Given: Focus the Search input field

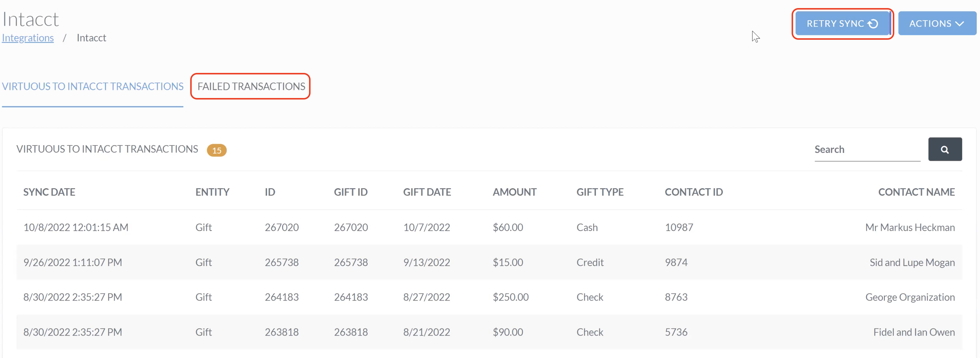Looking at the screenshot, I should (867, 149).
